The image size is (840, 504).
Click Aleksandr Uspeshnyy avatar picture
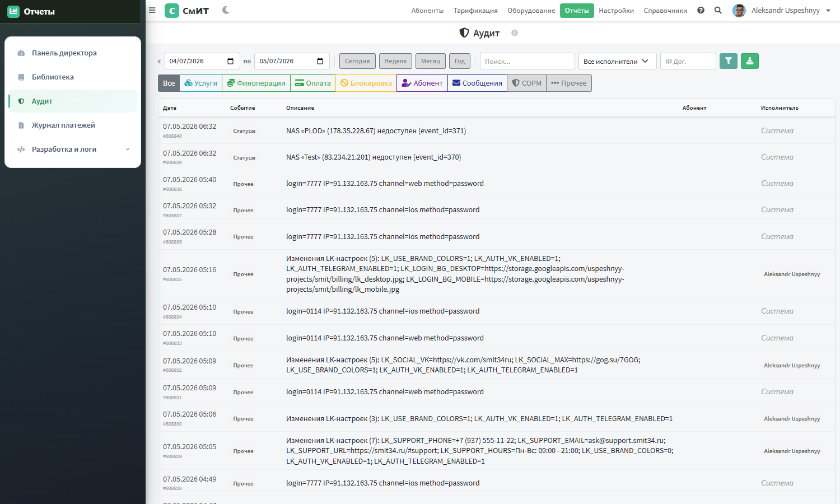(x=739, y=11)
